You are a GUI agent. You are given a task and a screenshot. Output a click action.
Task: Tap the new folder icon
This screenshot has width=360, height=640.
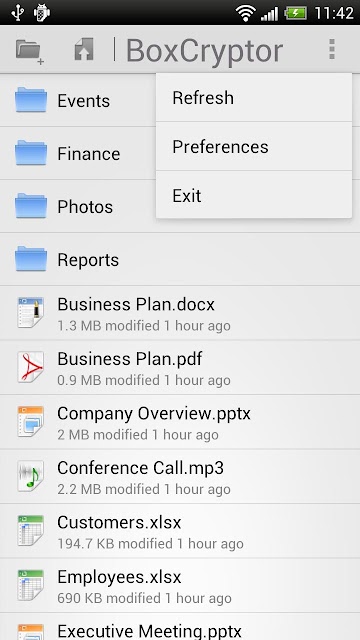click(x=29, y=51)
